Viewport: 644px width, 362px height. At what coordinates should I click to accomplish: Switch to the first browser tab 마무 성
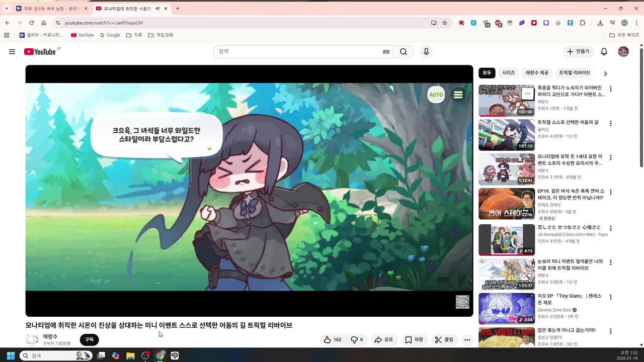51,9
